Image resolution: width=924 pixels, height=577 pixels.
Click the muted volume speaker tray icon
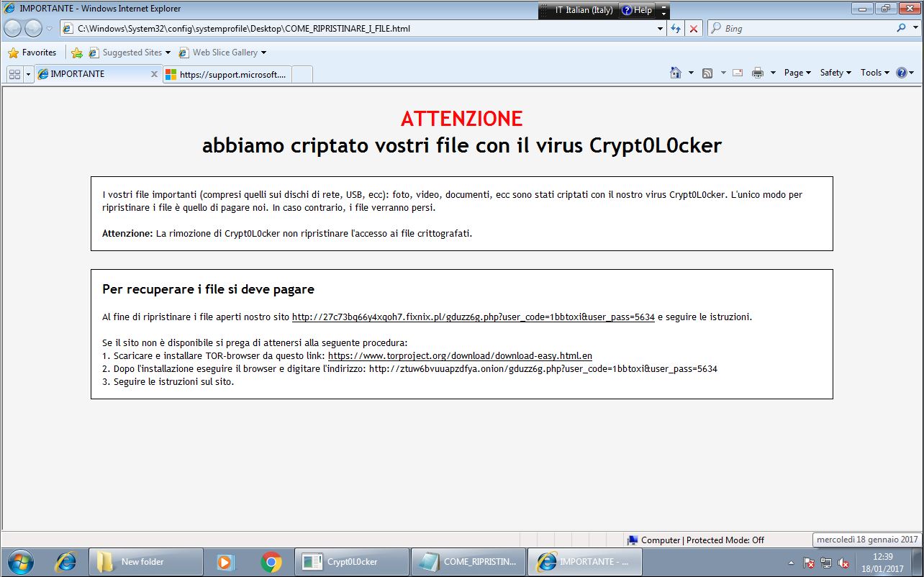[843, 563]
